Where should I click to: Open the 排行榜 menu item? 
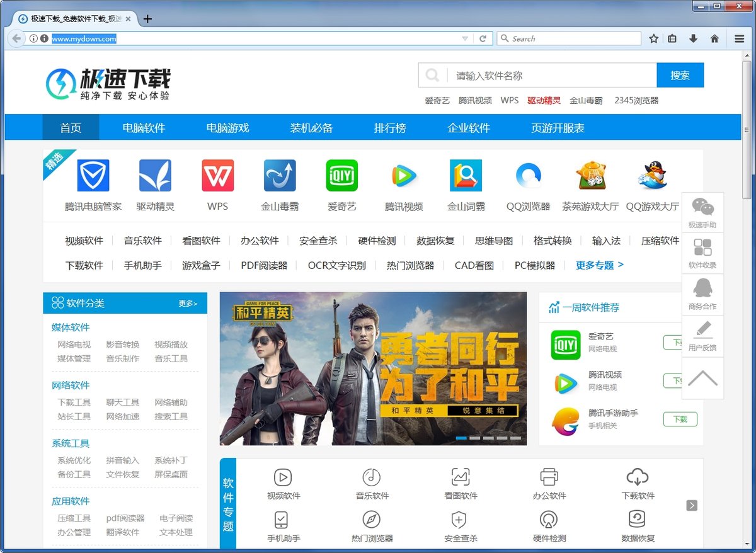(390, 127)
